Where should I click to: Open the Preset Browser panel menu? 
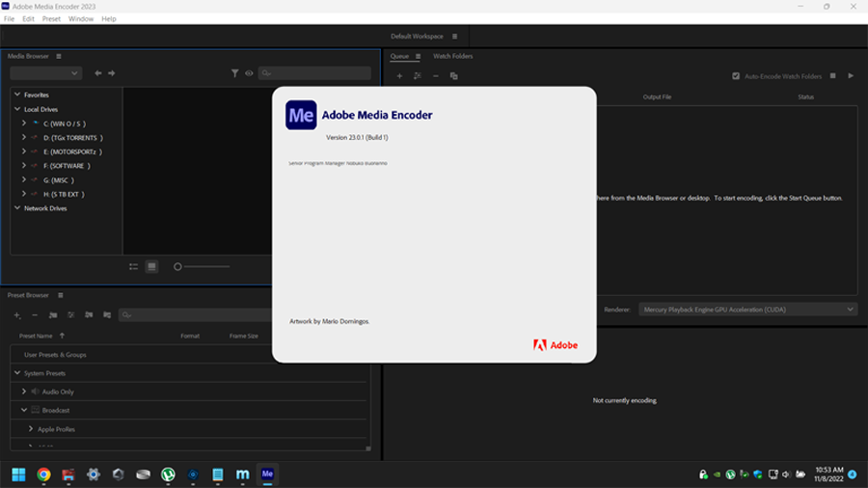point(61,295)
